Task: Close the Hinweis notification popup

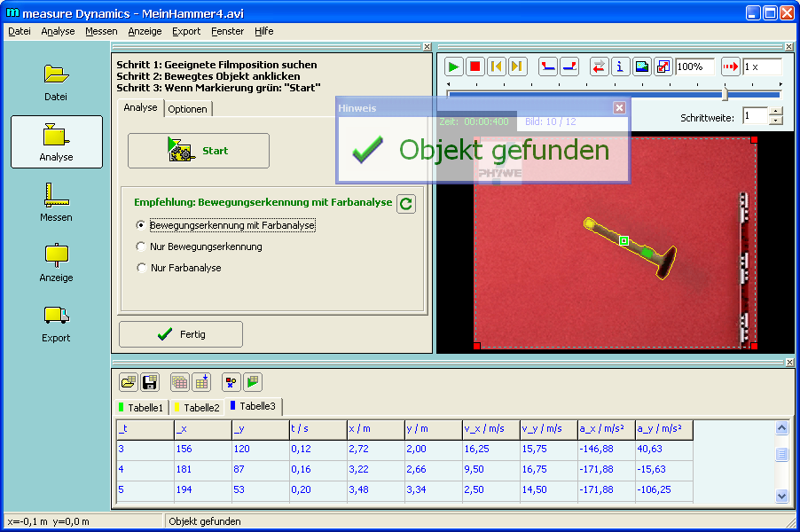Action: click(619, 107)
